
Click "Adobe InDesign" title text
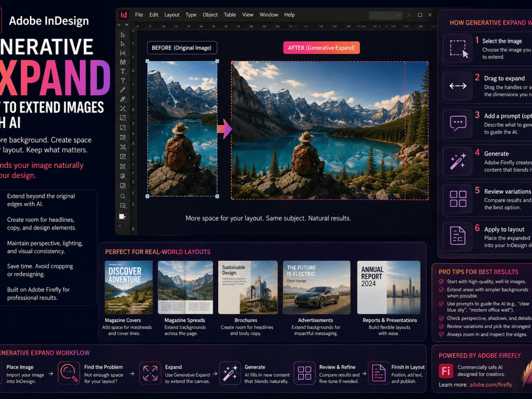(x=49, y=21)
